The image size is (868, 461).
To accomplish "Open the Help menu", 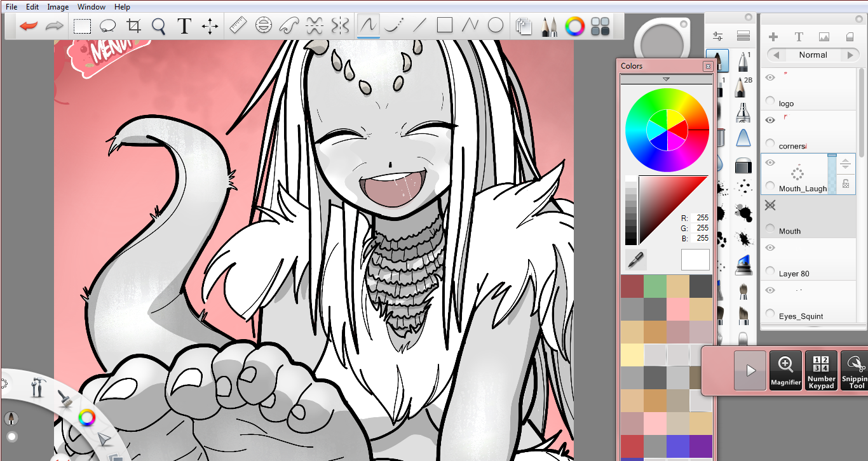I will coord(123,7).
